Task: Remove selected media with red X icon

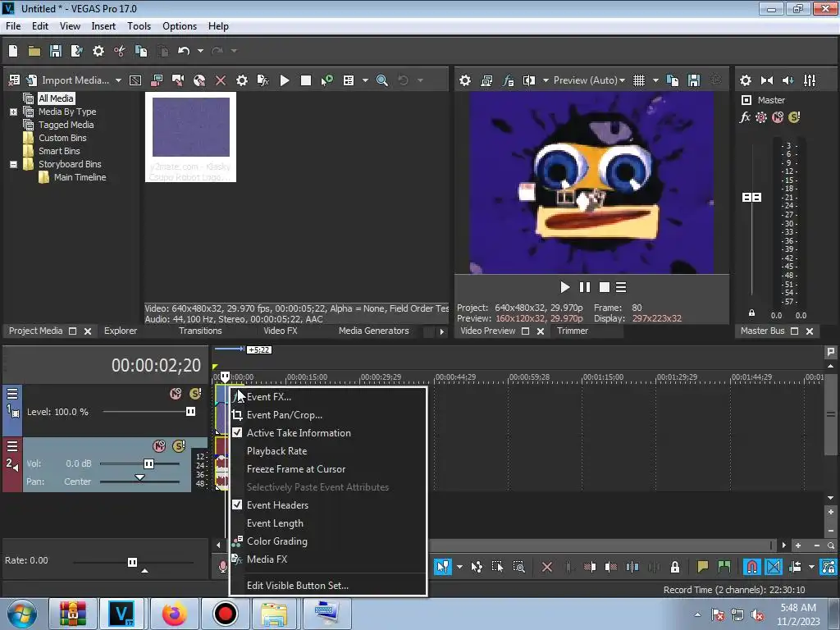Action: (x=220, y=80)
